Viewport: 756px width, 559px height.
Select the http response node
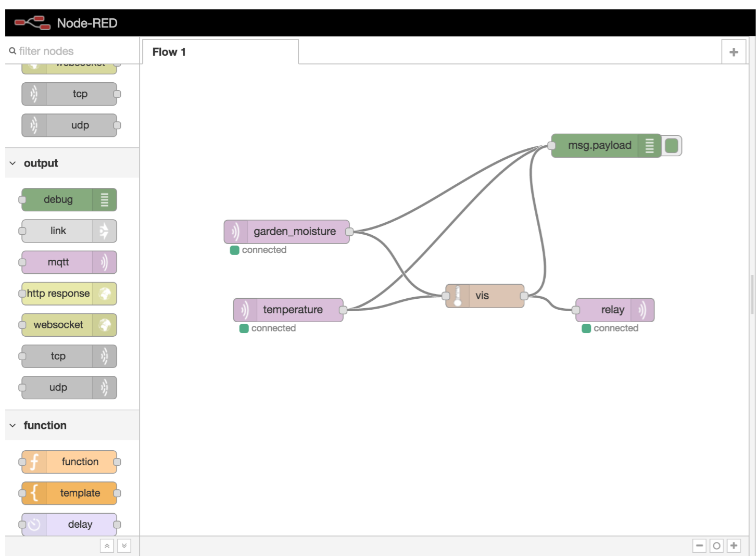point(68,293)
